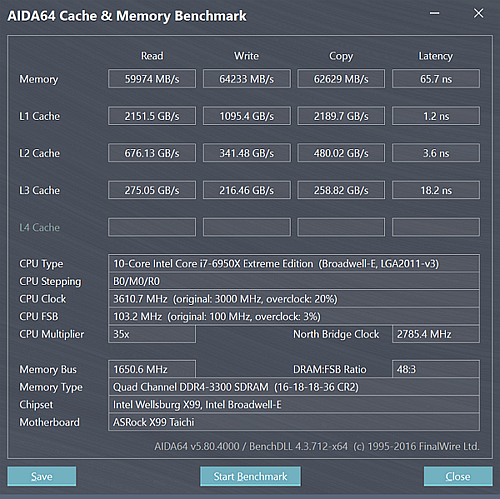500x499 pixels.
Task: Click the North Bridge Clock value box
Action: (x=436, y=334)
